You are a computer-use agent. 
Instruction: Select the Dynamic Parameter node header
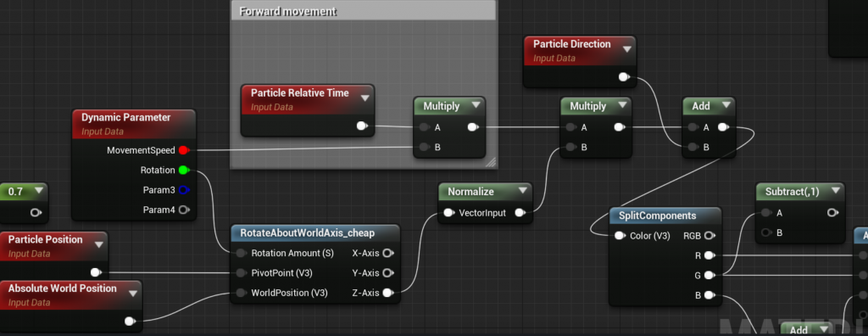tap(134, 123)
